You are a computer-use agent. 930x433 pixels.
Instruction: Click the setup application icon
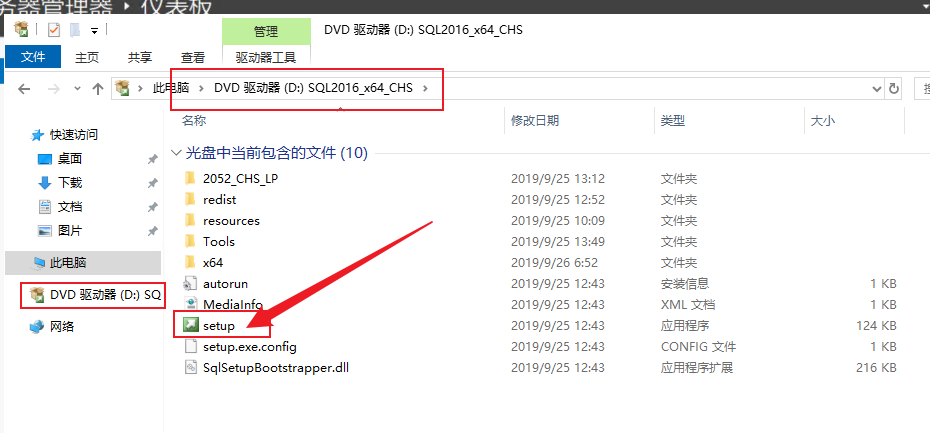(x=190, y=325)
